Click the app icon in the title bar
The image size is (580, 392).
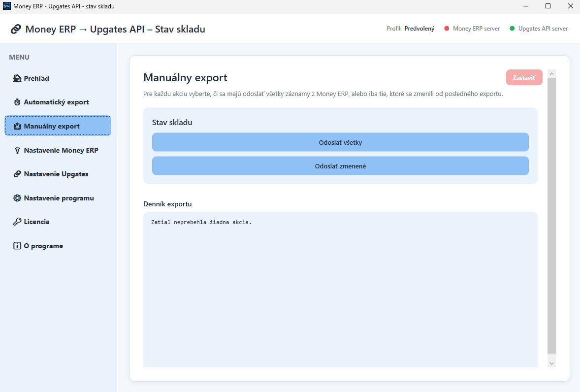point(7,6)
